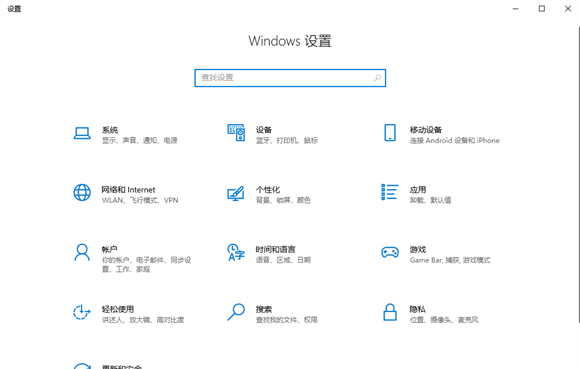
Task: Open the 游戏 gamepad icon
Action: pyautogui.click(x=390, y=253)
